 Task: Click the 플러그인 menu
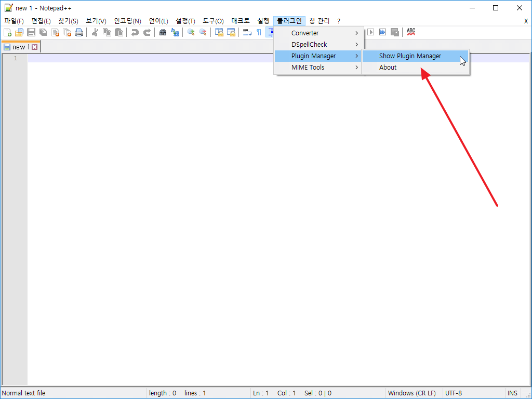click(x=289, y=21)
